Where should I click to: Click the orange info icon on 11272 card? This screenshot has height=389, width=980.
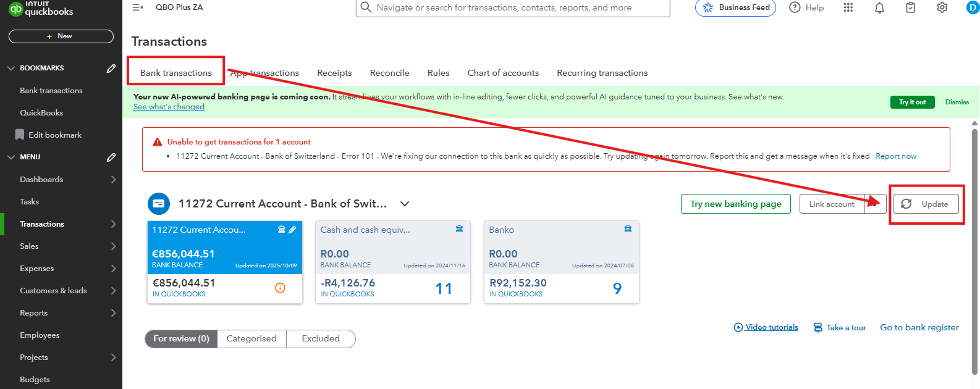click(x=280, y=288)
